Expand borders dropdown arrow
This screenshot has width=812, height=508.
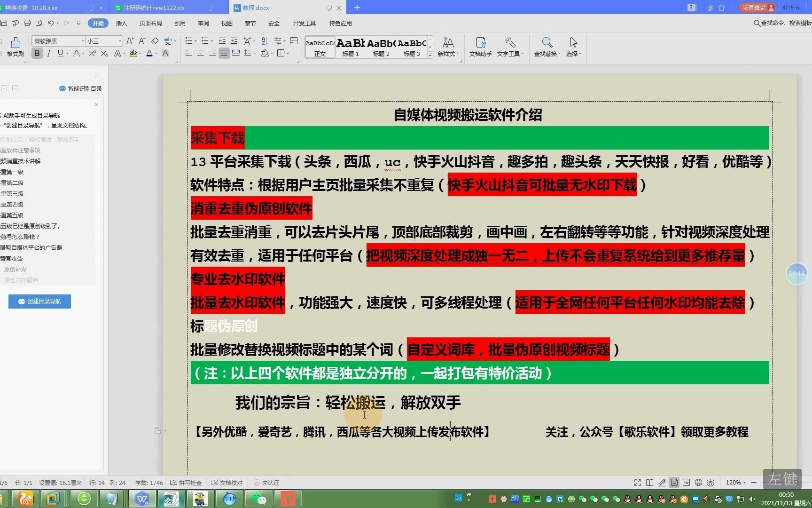(288, 54)
